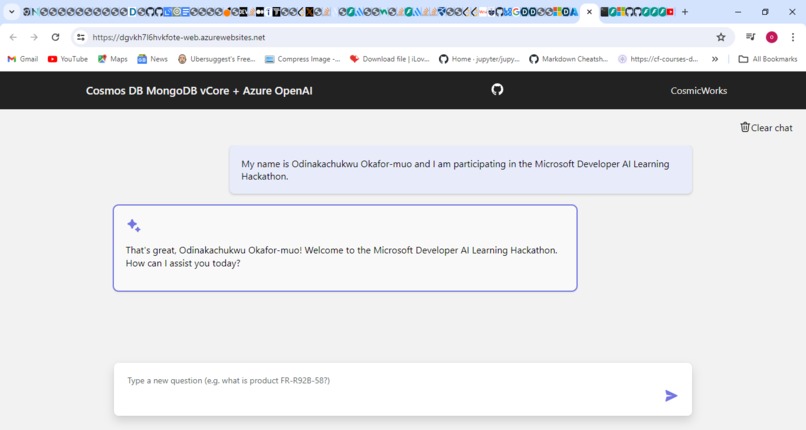
Task: Open the cf-courses bookmark
Action: click(658, 59)
